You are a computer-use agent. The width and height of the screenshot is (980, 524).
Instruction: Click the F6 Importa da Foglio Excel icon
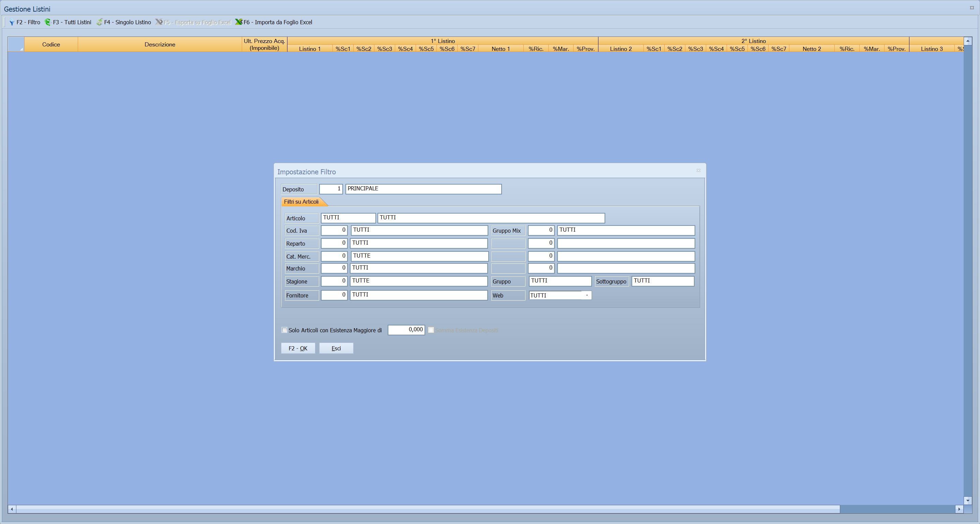point(239,22)
